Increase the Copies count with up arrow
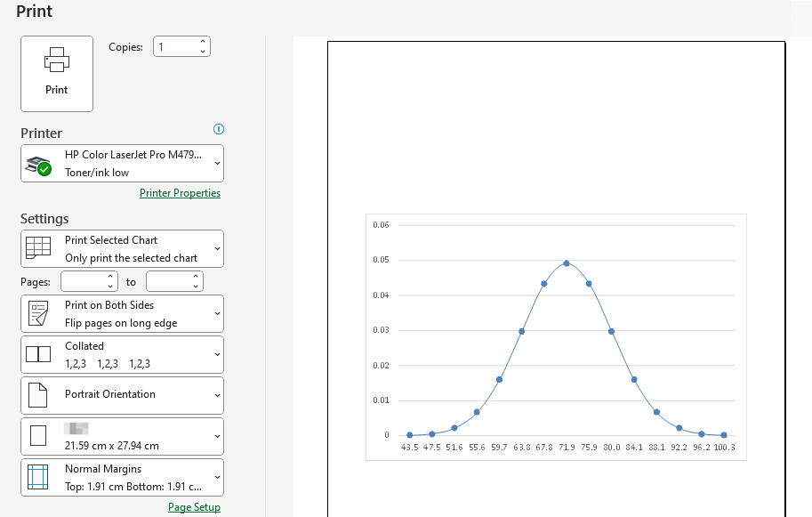 (203, 42)
